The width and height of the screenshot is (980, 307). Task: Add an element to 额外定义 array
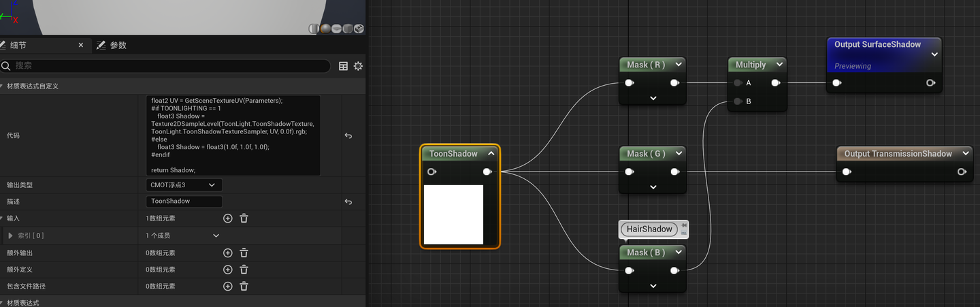click(x=228, y=270)
